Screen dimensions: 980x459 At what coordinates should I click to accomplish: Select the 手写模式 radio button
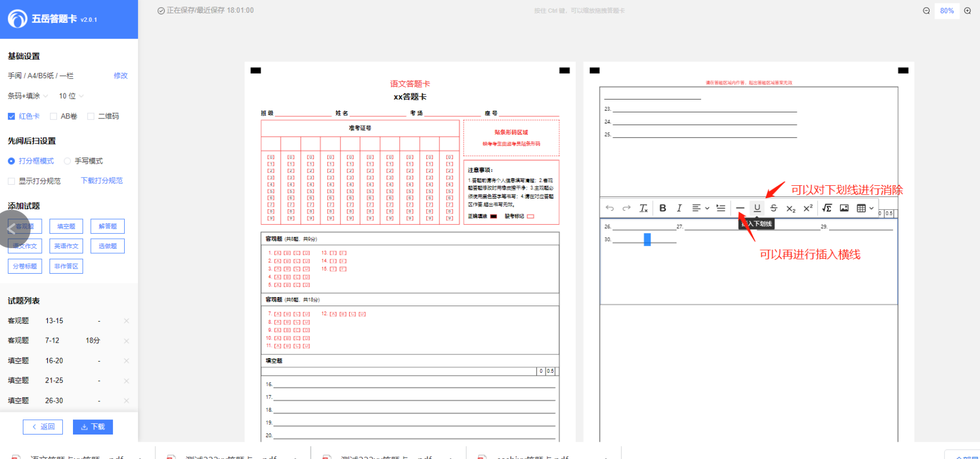[x=67, y=161]
